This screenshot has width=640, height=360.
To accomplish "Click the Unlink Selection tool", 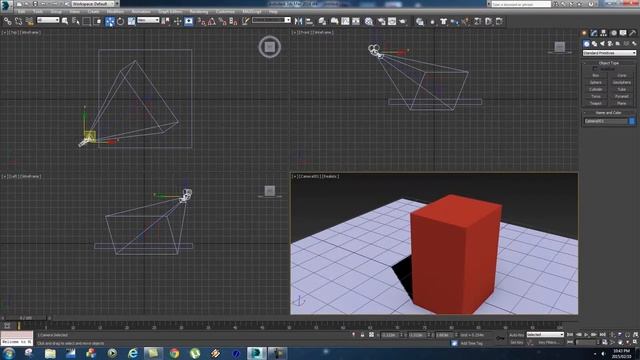I will (x=18, y=21).
